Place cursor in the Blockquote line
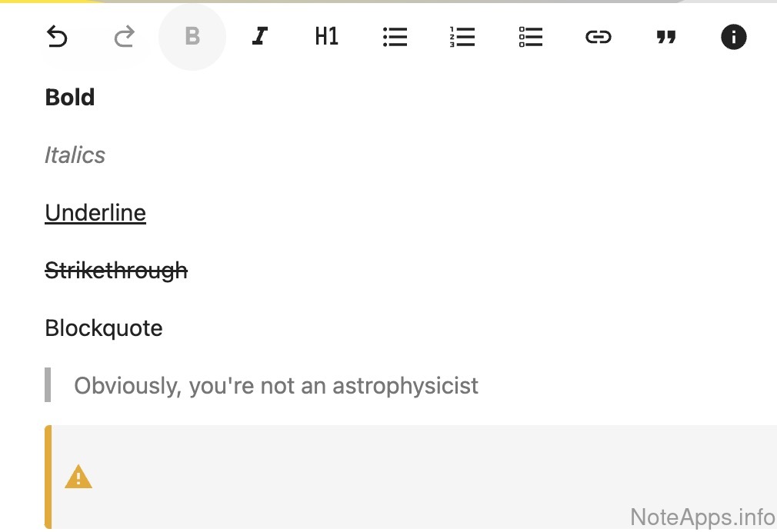Screen dimensions: 777x532 click(104, 328)
